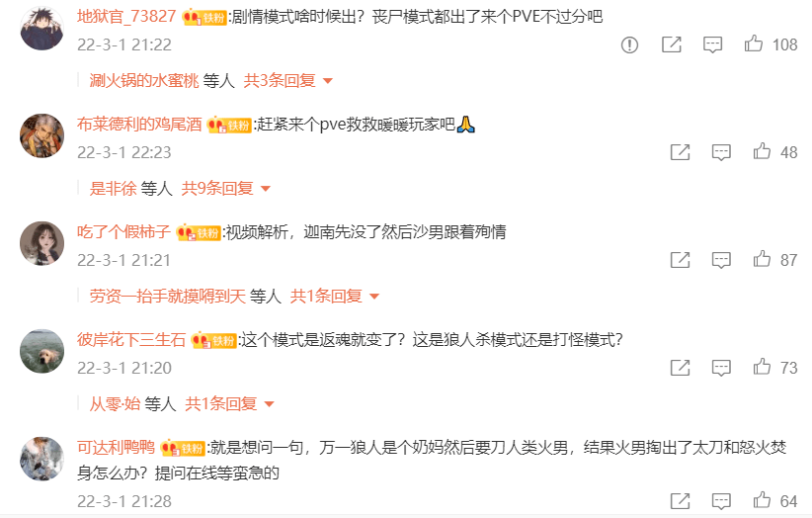The image size is (812, 518).
Task: Report the comment by 地狱官_73827
Action: pos(629,45)
